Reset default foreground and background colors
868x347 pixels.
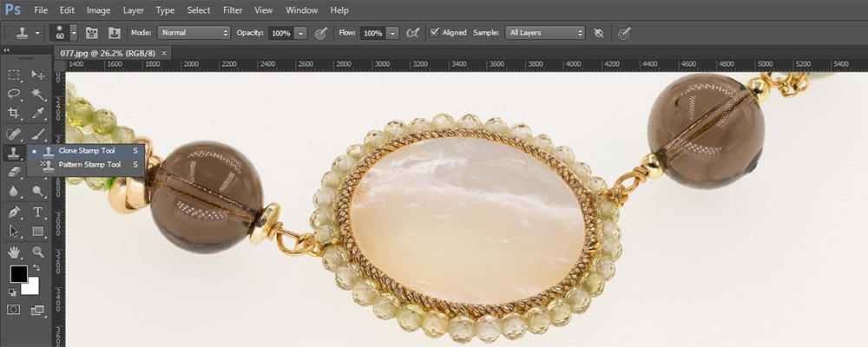tap(11, 291)
